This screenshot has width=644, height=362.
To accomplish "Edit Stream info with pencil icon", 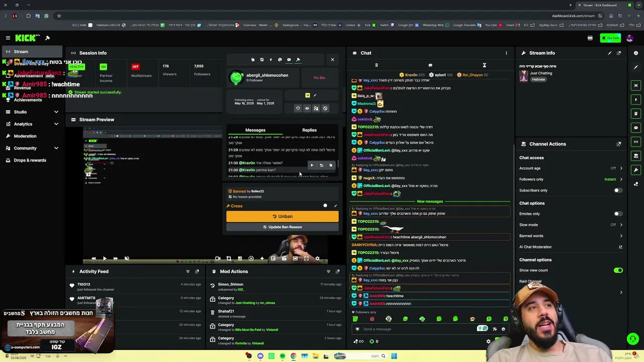I will pos(610,53).
